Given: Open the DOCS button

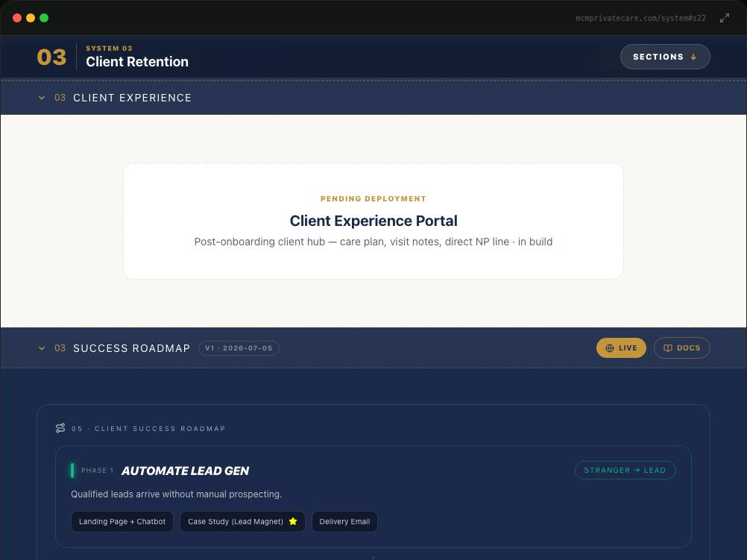Looking at the screenshot, I should (681, 348).
